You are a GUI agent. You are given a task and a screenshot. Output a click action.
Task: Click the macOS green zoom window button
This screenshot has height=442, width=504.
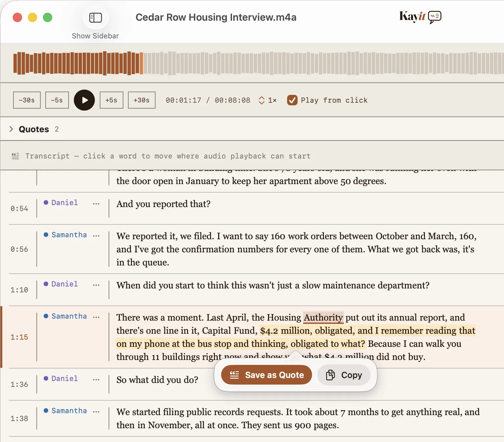[48, 17]
